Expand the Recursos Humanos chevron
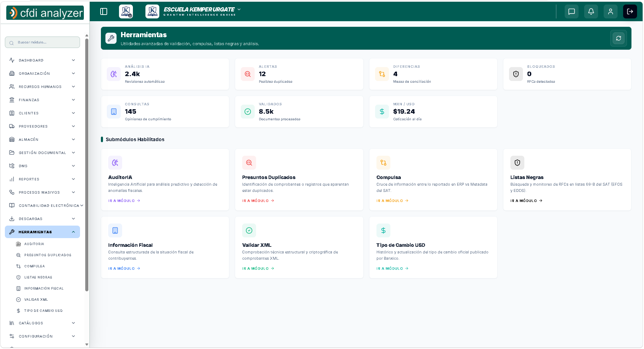The image size is (644, 349). [x=73, y=87]
